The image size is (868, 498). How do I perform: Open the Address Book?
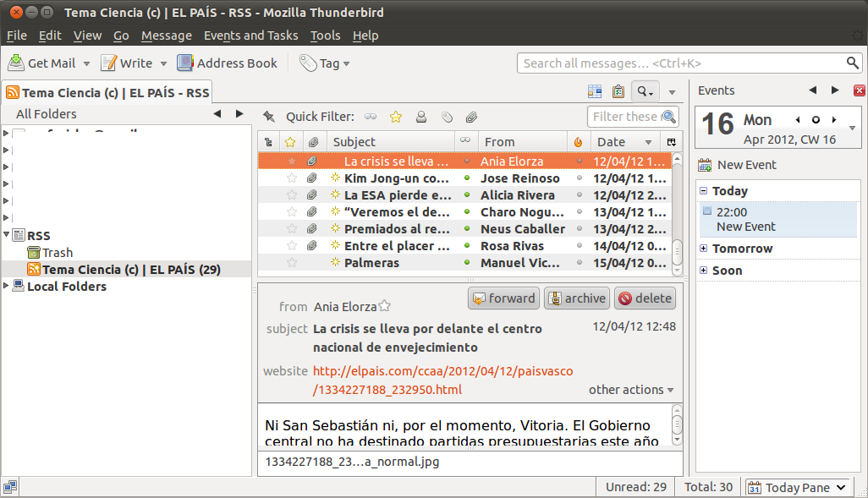(227, 63)
